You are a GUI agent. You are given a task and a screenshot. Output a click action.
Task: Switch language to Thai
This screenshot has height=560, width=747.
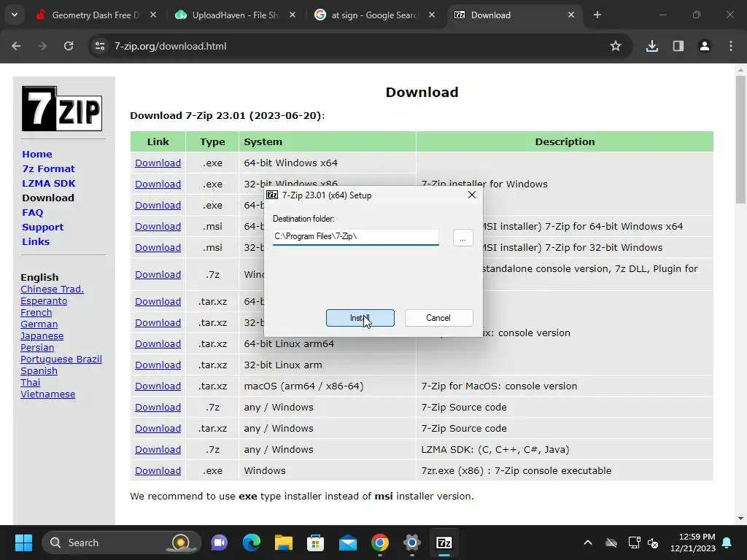[x=31, y=382]
